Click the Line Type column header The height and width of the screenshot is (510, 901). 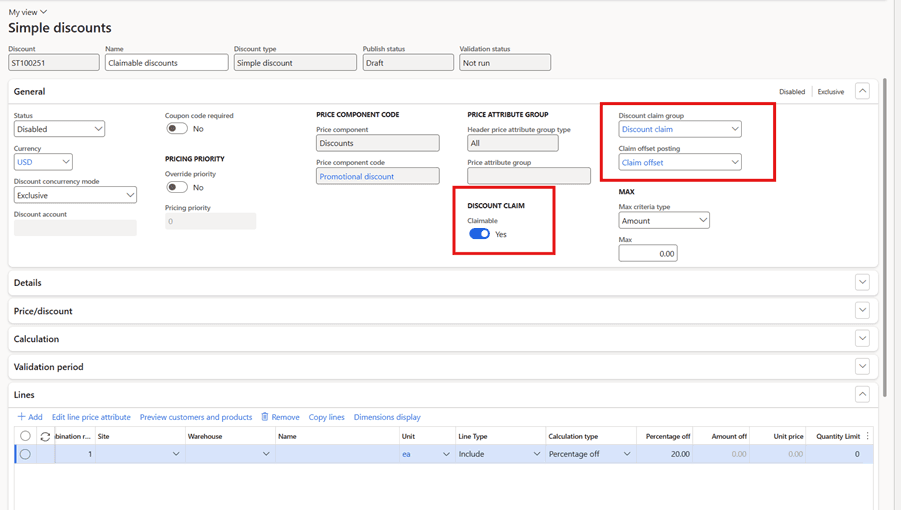pyautogui.click(x=500, y=436)
